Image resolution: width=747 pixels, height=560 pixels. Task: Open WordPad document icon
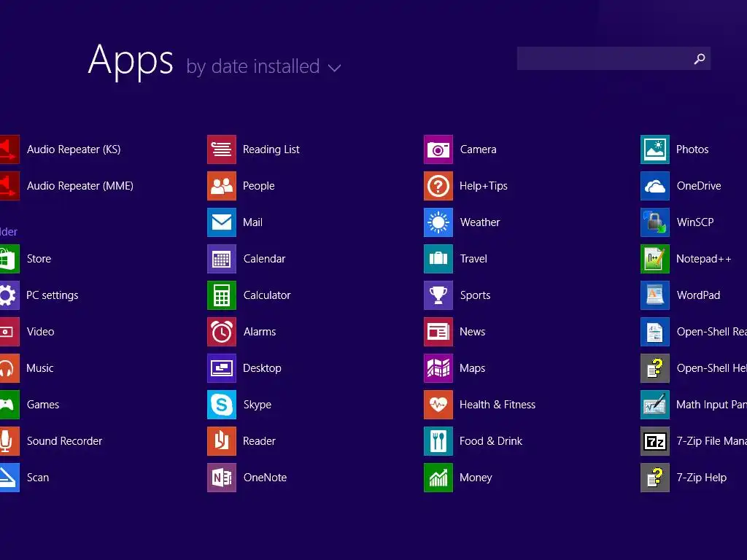click(x=655, y=295)
